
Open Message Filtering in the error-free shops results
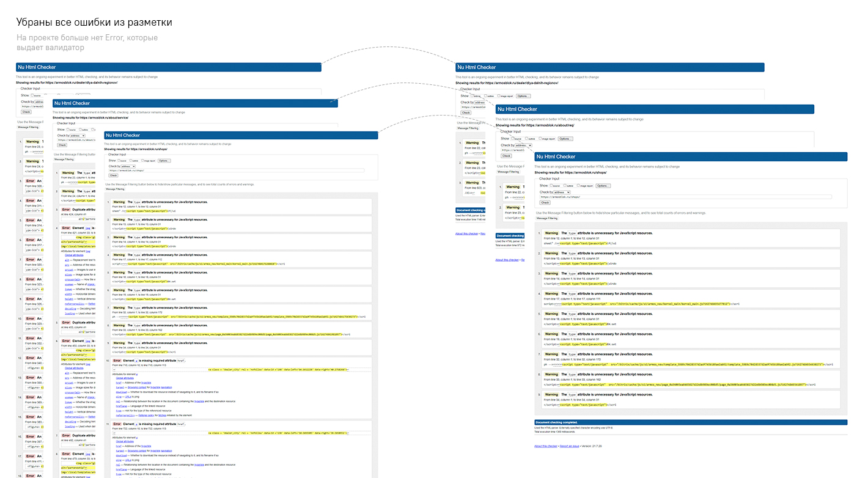point(547,218)
